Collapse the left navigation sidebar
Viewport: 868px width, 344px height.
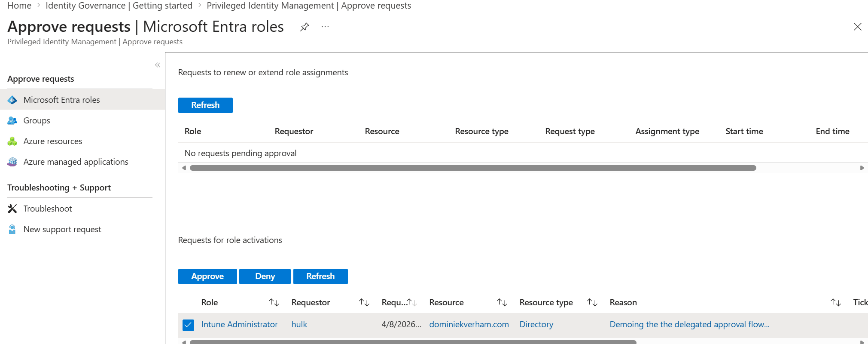point(158,65)
